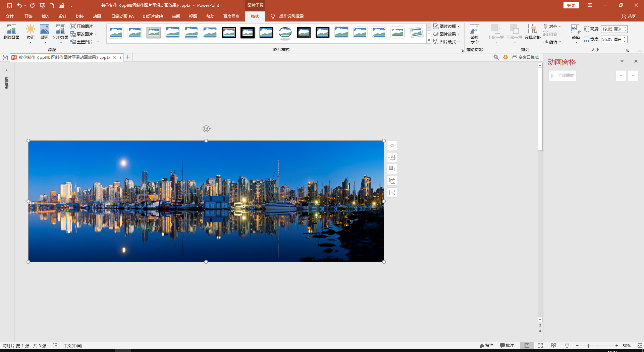Open Picture Layout (图片版式) dropdown
The width and height of the screenshot is (644, 352).
446,42
